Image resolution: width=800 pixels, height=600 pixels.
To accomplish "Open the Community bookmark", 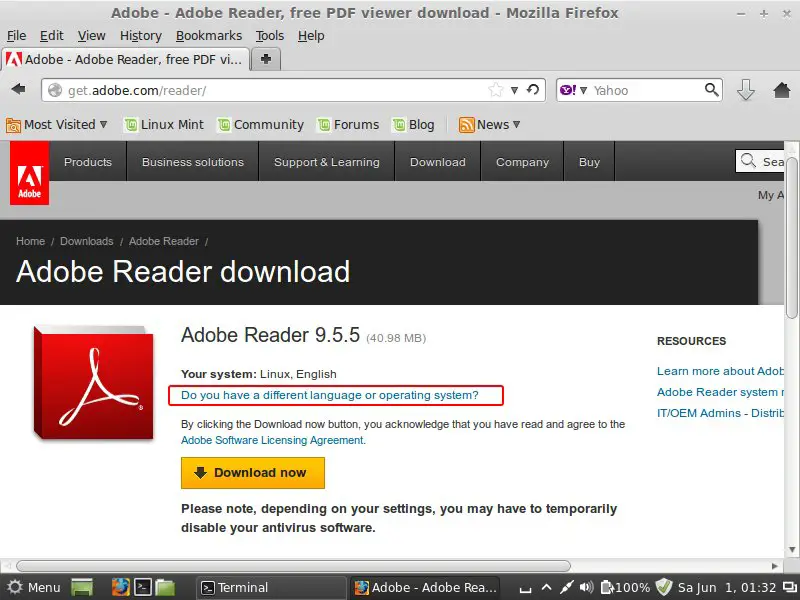I will 260,124.
